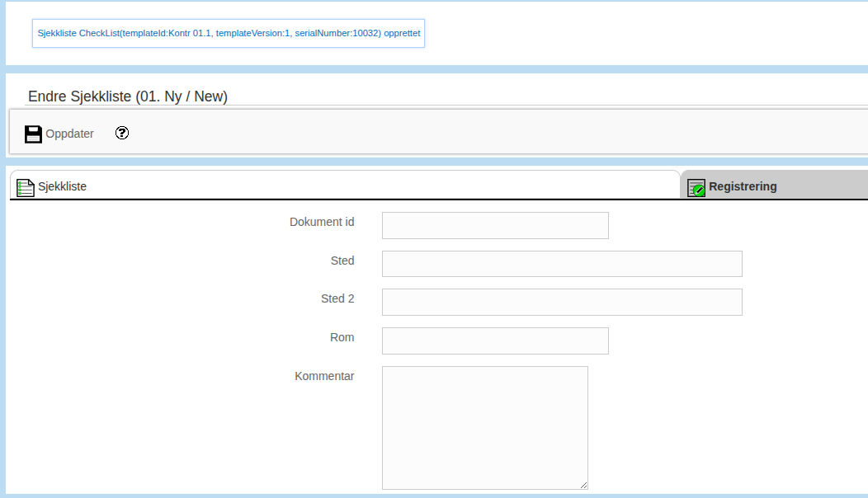Click the floppy disk save icon
The image size is (868, 498).
(x=33, y=134)
